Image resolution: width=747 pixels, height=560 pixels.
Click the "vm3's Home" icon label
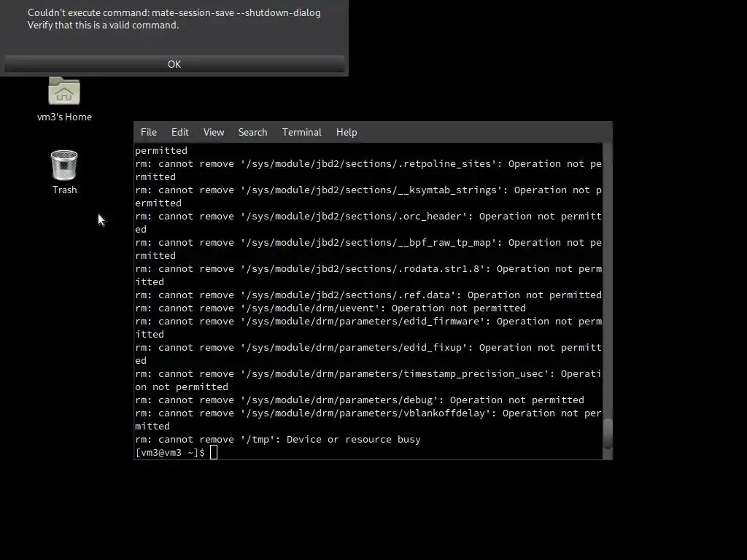(64, 117)
